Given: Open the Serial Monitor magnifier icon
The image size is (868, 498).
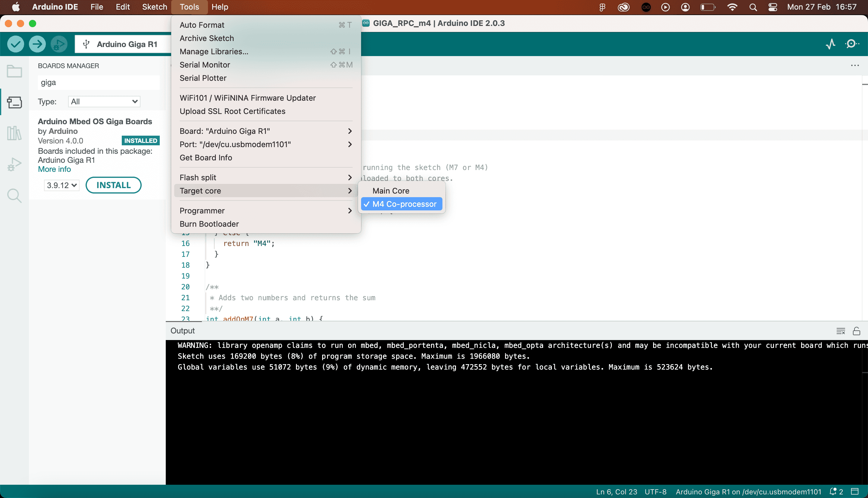Looking at the screenshot, I should point(852,44).
